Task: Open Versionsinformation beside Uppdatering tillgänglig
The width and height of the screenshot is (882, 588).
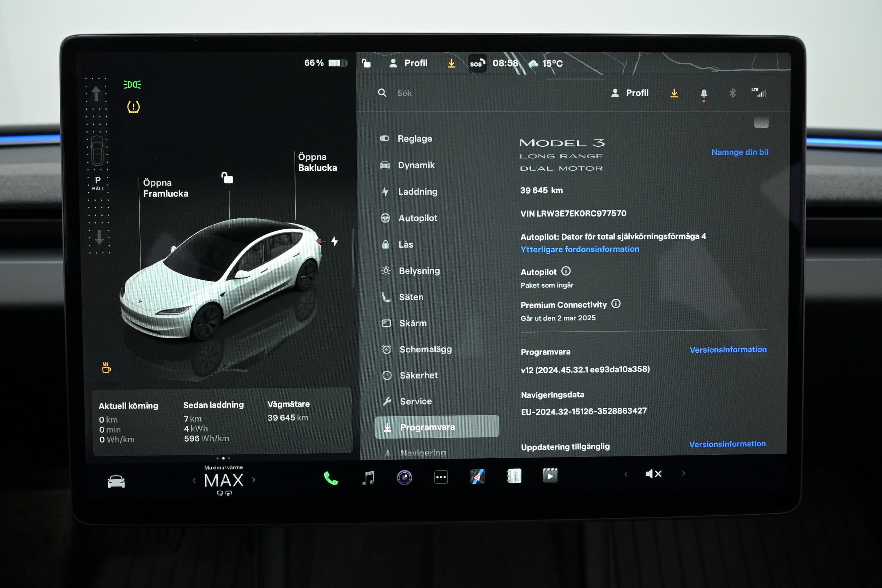Action: click(x=727, y=444)
